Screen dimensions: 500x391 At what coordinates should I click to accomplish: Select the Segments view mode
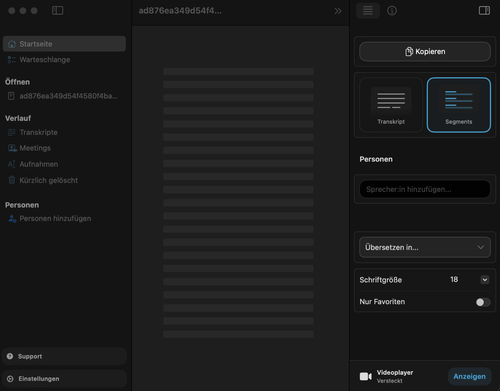459,105
